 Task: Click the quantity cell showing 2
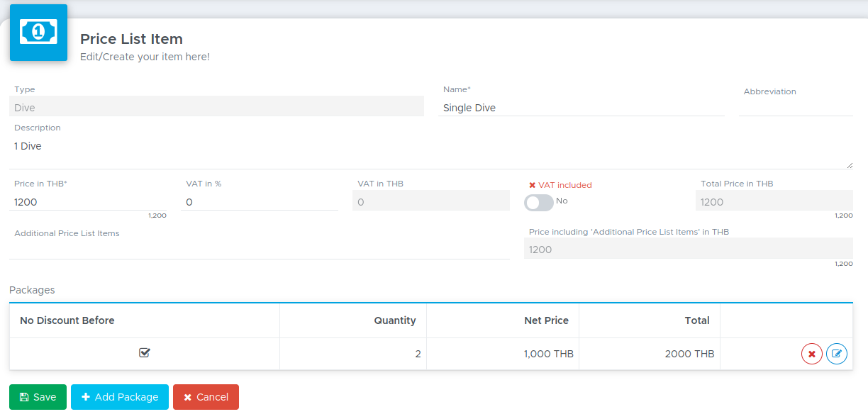click(353, 354)
